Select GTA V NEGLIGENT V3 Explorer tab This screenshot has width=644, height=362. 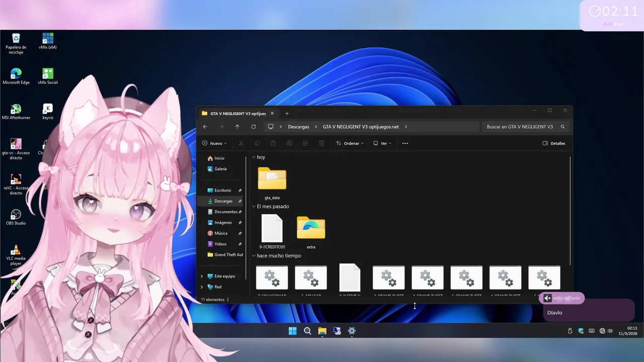(x=237, y=113)
